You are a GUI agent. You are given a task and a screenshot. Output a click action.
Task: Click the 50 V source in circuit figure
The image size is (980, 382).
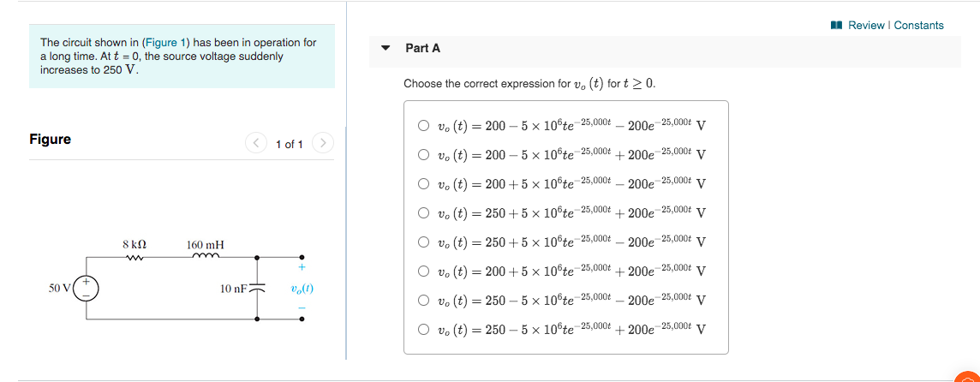[85, 289]
